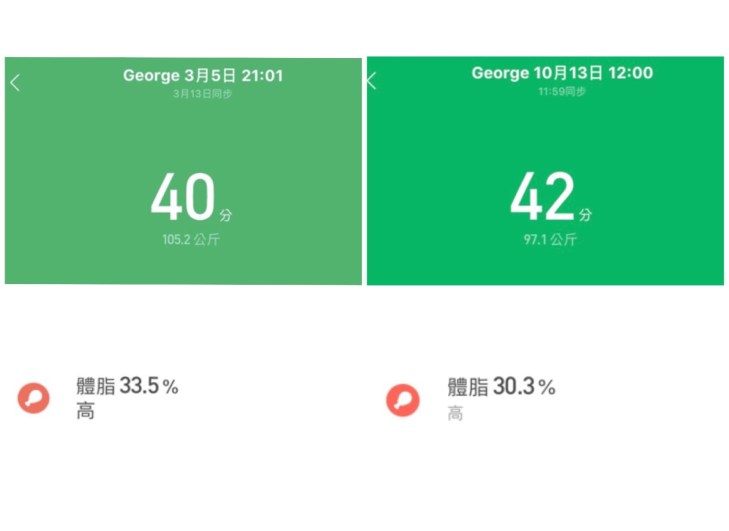Tap the back arrow on the March 5 report
Screen dimensions: 729x531
(x=15, y=83)
